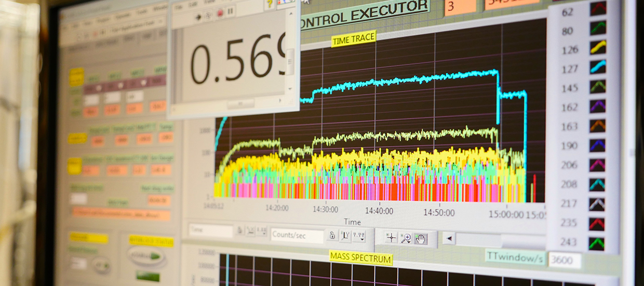Click the cyan plot swatch for mass 127

598,67
